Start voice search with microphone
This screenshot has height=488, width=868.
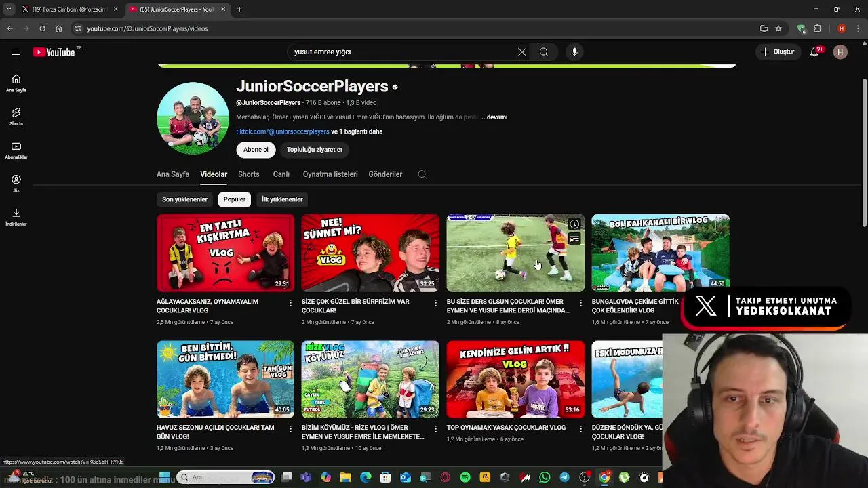(x=574, y=52)
